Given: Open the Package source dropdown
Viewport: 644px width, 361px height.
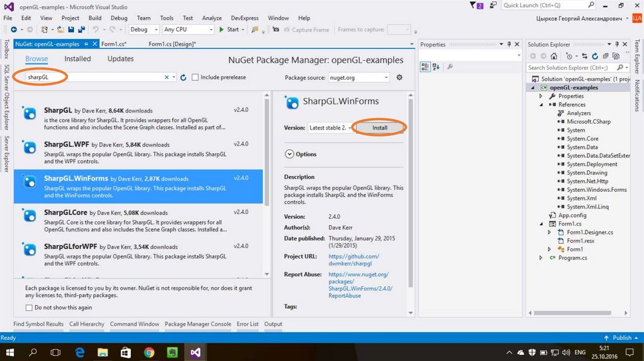Looking at the screenshot, I should (358, 77).
